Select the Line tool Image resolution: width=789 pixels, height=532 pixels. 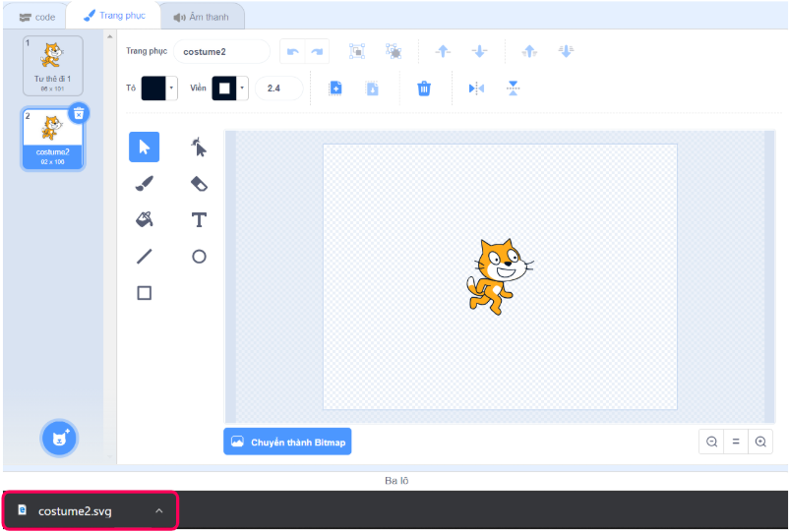pyautogui.click(x=144, y=257)
